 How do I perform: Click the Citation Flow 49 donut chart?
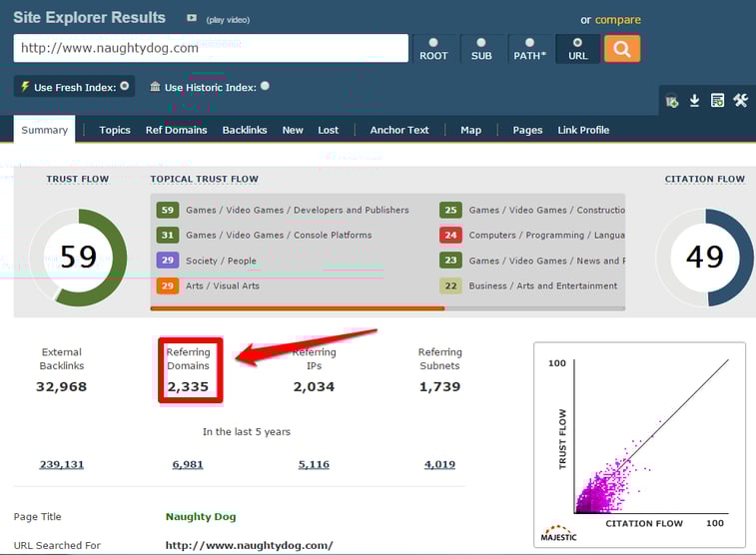click(705, 258)
